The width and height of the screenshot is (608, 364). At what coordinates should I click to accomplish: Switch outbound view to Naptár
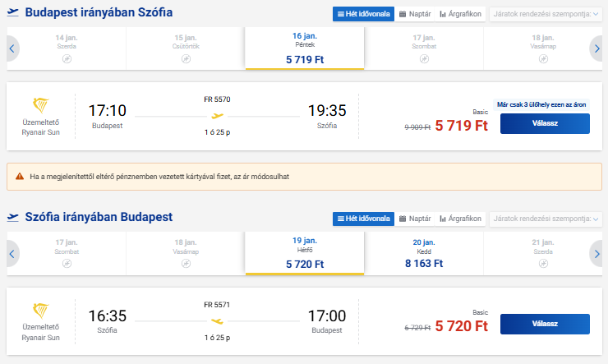[415, 14]
